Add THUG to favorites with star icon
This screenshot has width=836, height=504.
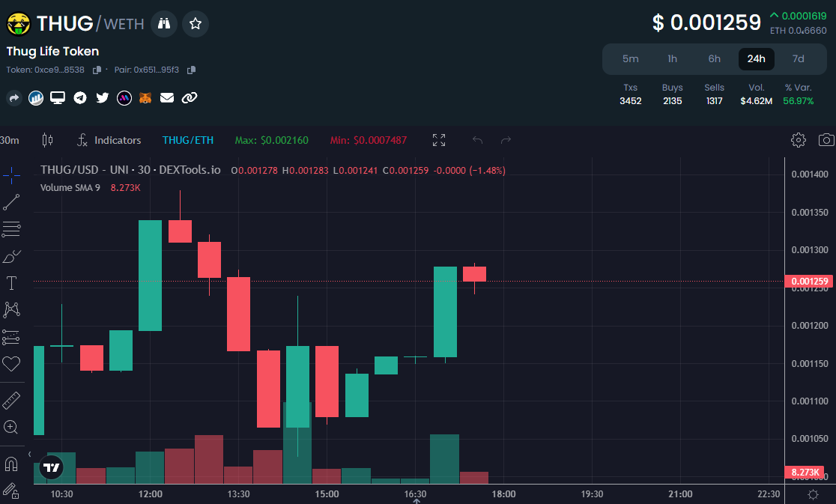tap(195, 23)
